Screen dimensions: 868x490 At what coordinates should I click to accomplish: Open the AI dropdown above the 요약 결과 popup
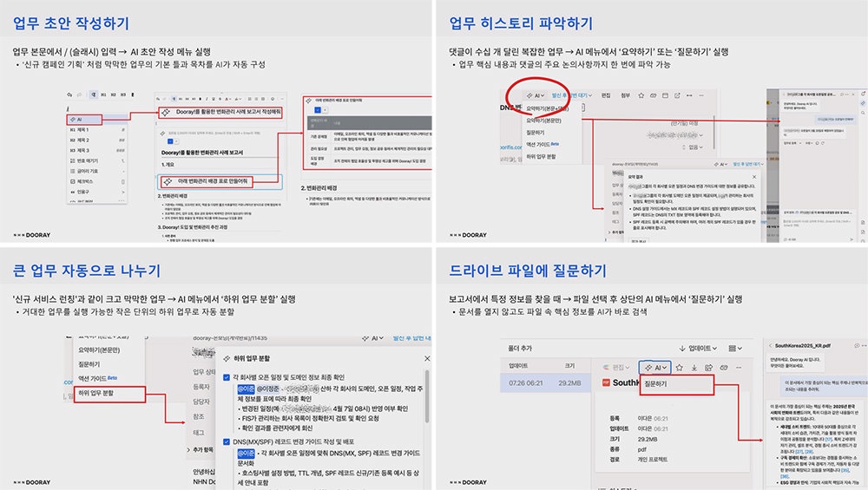pyautogui.click(x=720, y=164)
